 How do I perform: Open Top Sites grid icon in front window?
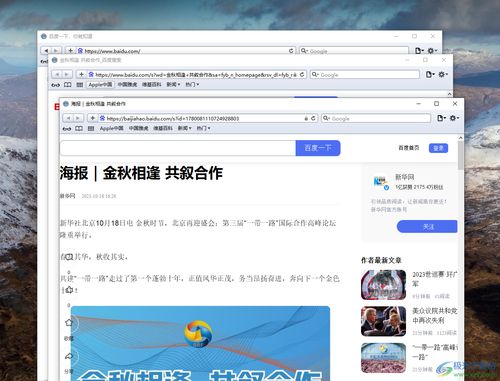click(91, 128)
